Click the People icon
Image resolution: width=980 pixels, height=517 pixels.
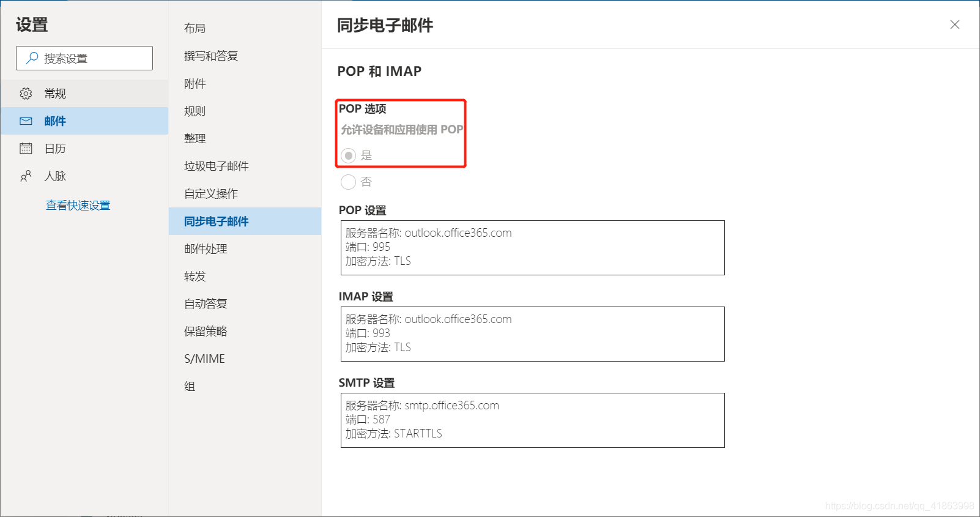[26, 176]
